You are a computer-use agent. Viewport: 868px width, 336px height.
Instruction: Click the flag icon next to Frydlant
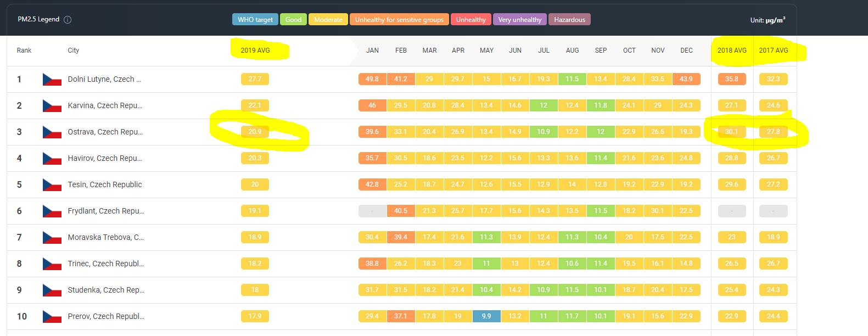click(52, 211)
